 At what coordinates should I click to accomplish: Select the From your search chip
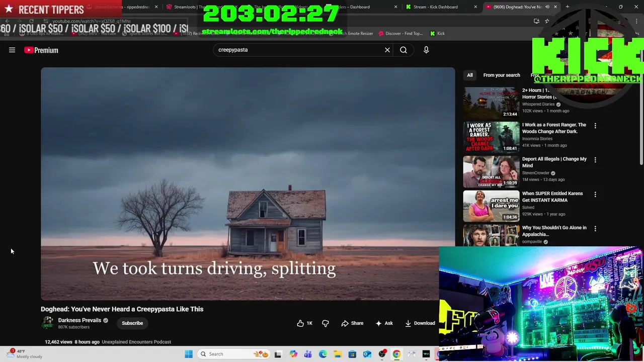[x=502, y=75]
